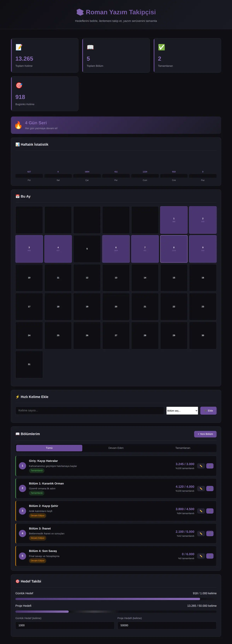Click the Proje Hedefi (kelime) input showing 50000

click(x=167, y=625)
